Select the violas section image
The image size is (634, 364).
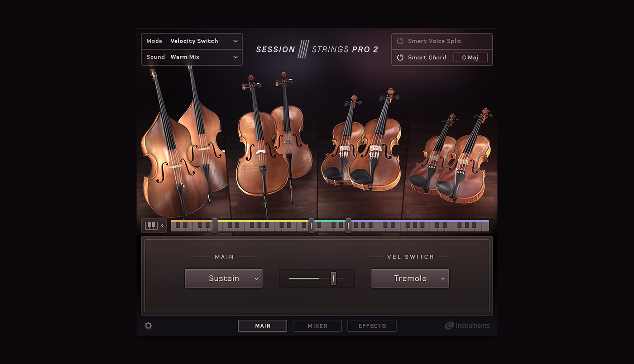click(x=361, y=140)
